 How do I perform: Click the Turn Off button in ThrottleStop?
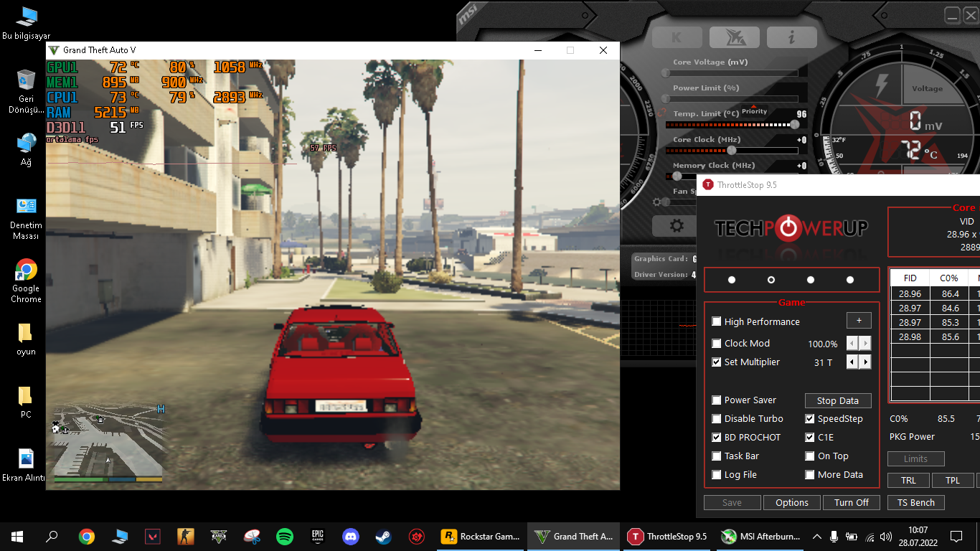tap(852, 503)
